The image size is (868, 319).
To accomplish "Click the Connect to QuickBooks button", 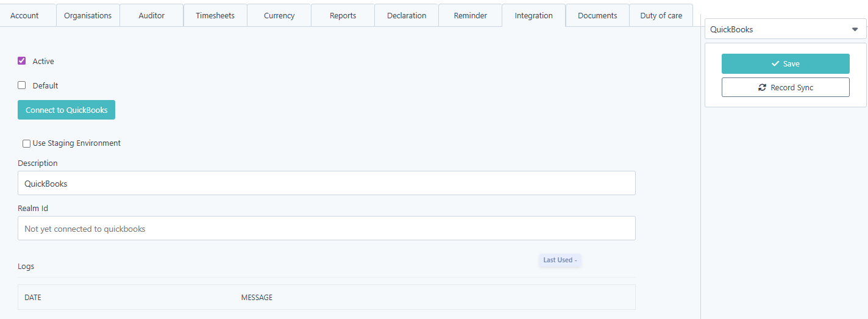I will click(66, 110).
